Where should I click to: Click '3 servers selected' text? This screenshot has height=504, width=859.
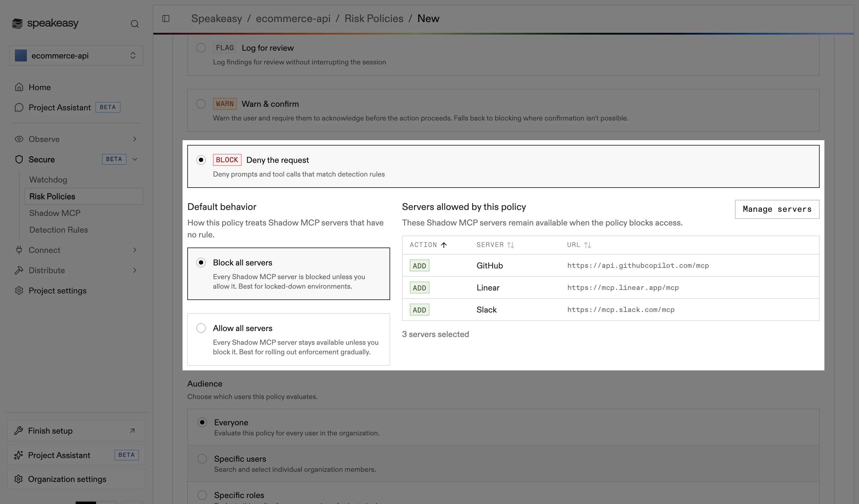click(436, 334)
